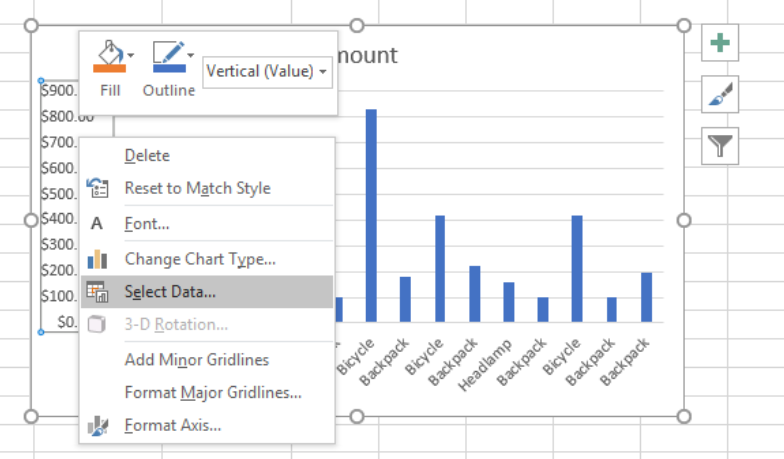The image size is (784, 459).
Task: Click the $200 axis value label
Action: [59, 270]
